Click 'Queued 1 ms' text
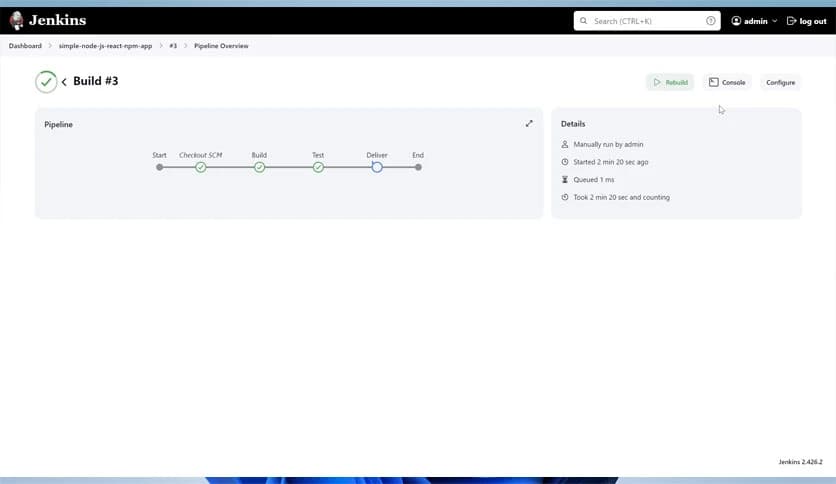The image size is (836, 484). tap(594, 180)
